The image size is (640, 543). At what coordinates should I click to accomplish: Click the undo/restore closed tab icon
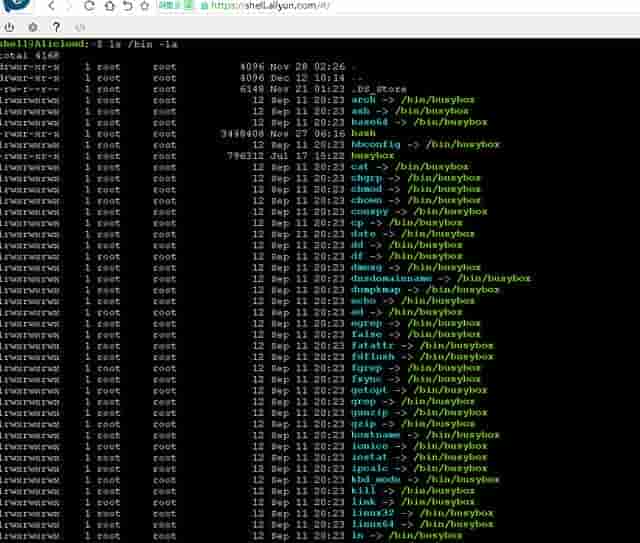[128, 6]
